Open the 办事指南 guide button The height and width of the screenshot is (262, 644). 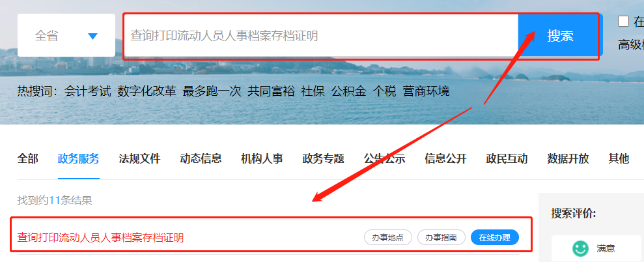(441, 237)
